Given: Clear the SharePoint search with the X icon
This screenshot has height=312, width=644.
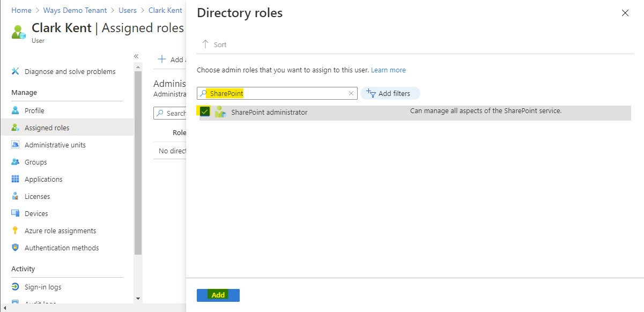Looking at the screenshot, I should tap(351, 93).
